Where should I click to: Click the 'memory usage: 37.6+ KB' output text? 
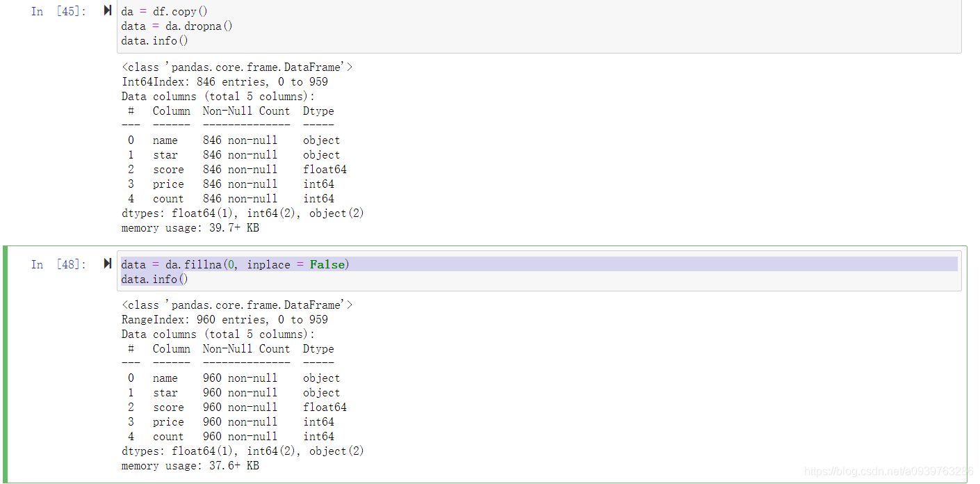coord(190,466)
